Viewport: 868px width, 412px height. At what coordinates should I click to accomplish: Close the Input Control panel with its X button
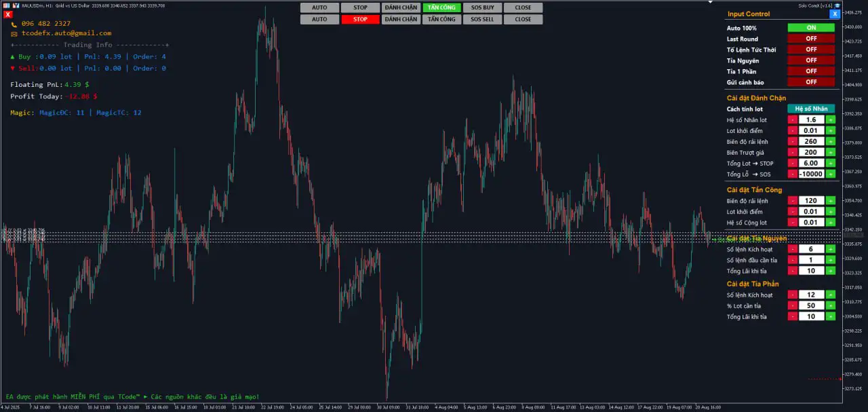click(x=835, y=14)
